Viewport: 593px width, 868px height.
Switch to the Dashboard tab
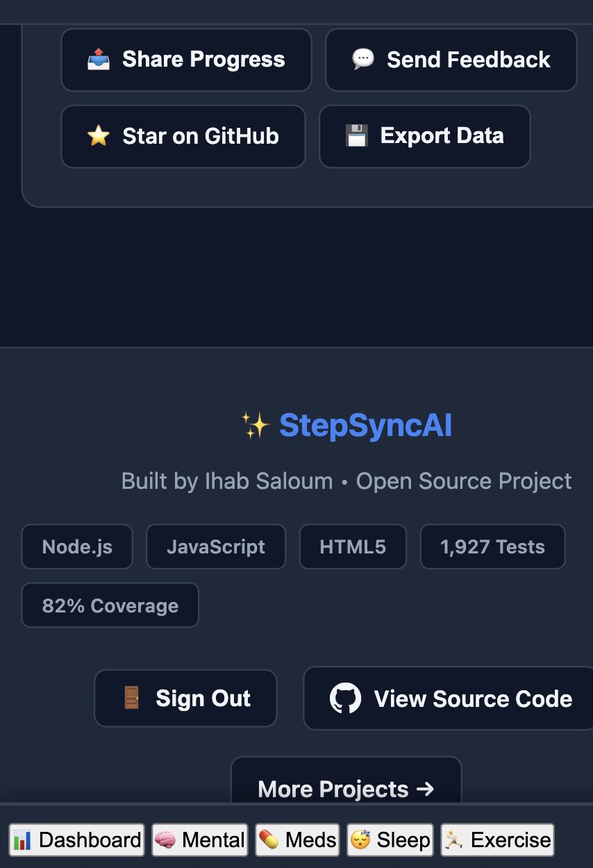click(76, 840)
